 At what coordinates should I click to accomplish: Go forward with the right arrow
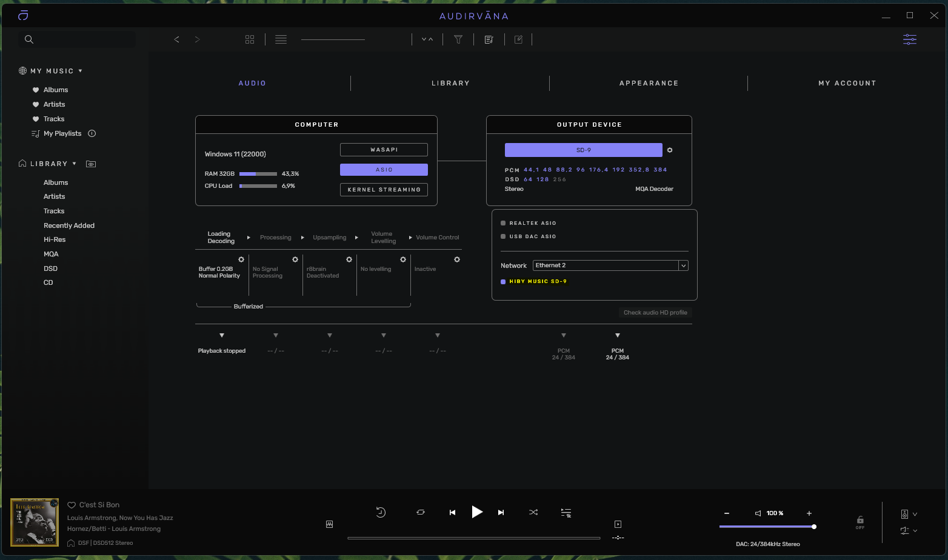197,39
